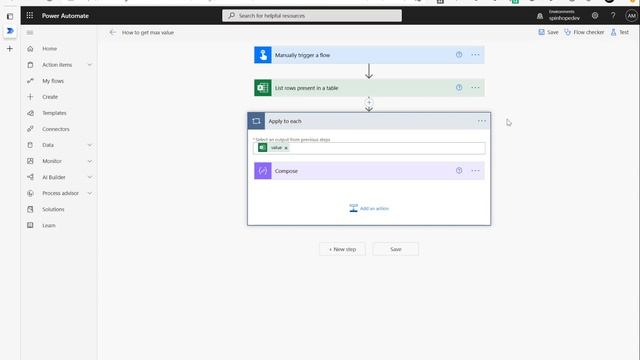This screenshot has width=640, height=360.
Task: Click the Apply to each loop icon
Action: (256, 121)
